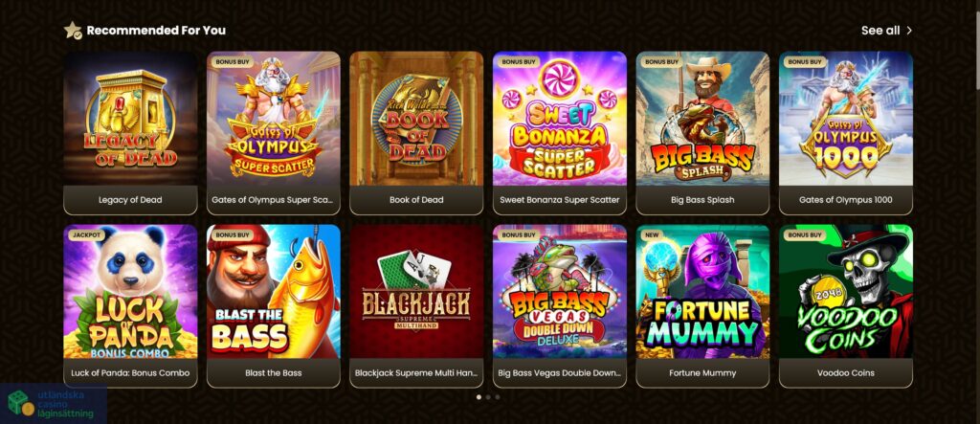
Task: Select the first carousel page dot
Action: (x=479, y=396)
